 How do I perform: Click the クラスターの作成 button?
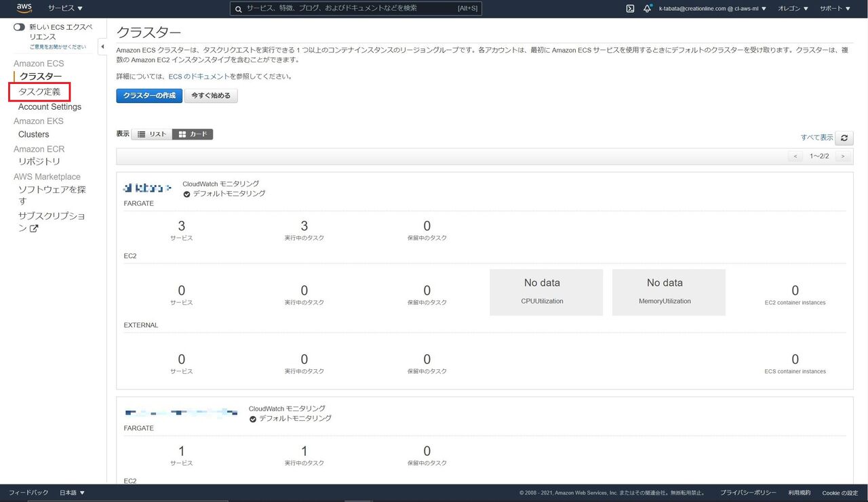(149, 96)
